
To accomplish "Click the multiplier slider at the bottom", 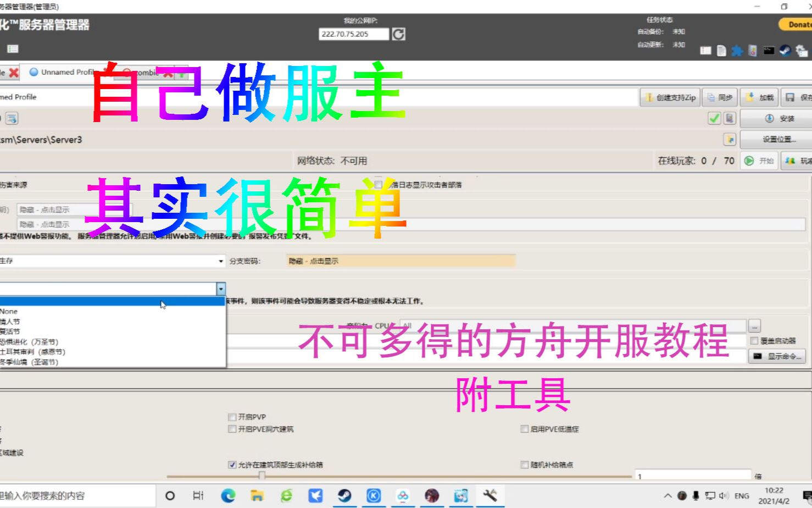I will [262, 477].
